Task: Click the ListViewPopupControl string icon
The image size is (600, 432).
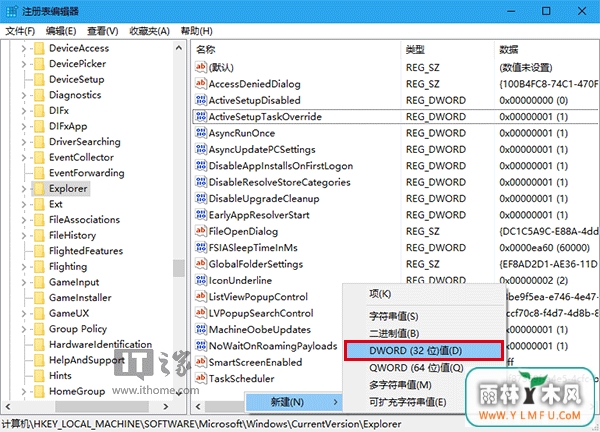Action: pos(201,297)
